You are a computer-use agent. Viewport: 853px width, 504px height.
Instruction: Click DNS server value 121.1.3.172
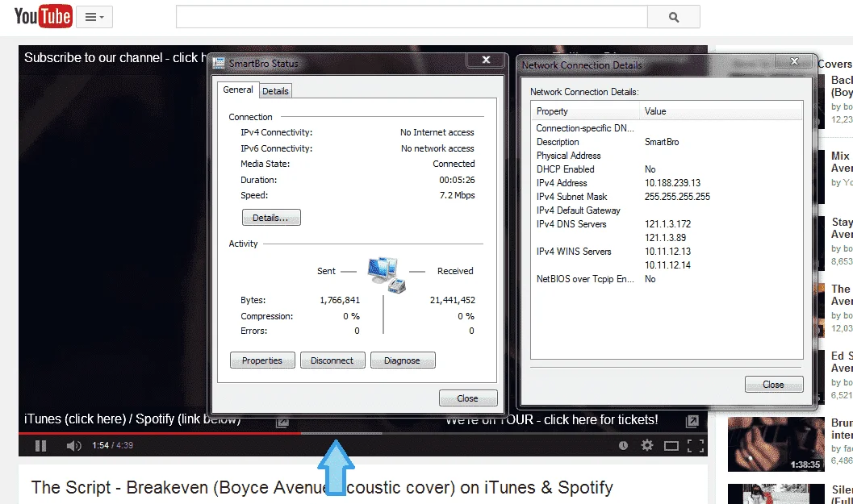tap(667, 224)
